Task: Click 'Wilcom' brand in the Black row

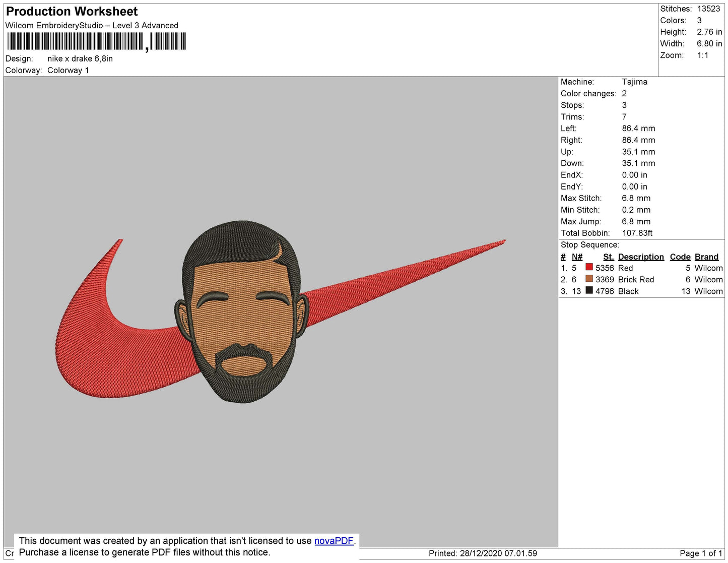Action: coord(708,291)
